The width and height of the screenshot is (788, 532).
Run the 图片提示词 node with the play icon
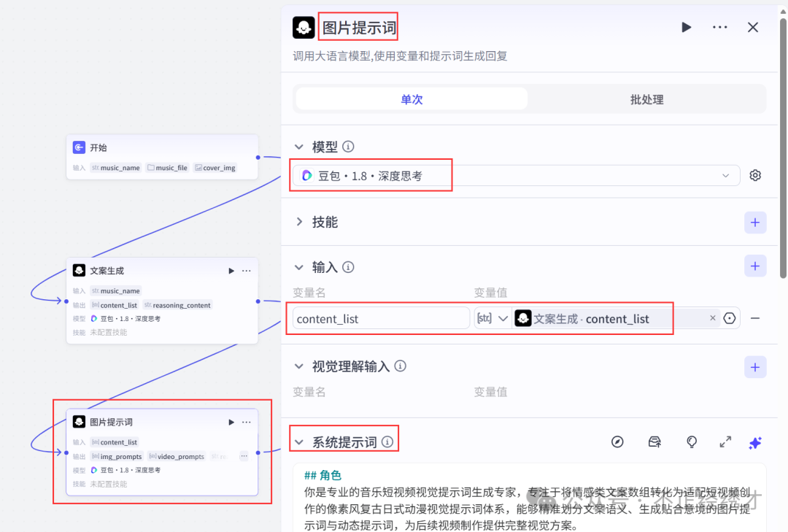[686, 27]
